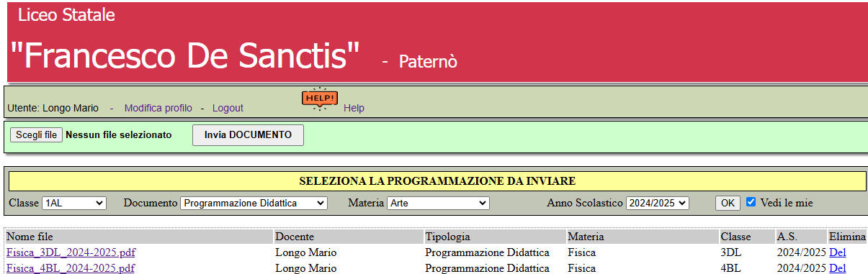The image size is (868, 274).
Task: Open the Anno Scolastico dropdown showing 2024/2025
Action: pyautogui.click(x=658, y=204)
